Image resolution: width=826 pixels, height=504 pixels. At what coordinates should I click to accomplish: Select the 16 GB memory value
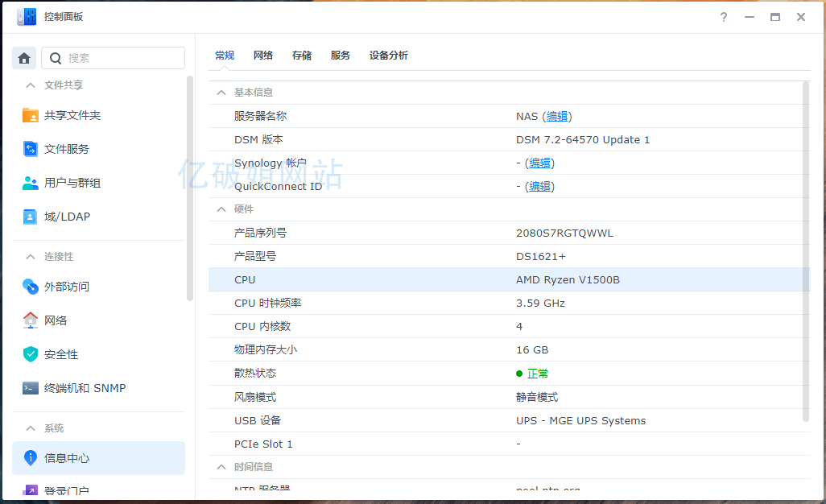click(x=532, y=349)
